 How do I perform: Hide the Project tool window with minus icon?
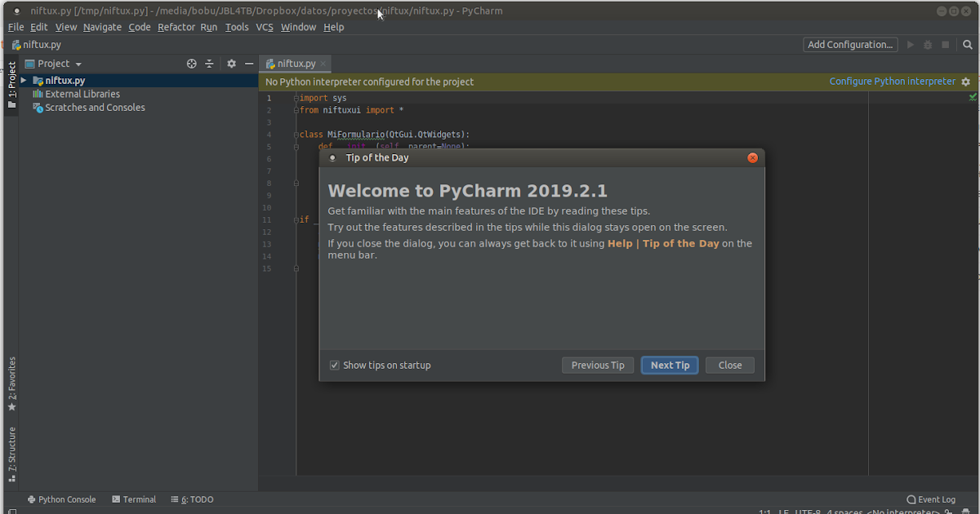point(249,64)
